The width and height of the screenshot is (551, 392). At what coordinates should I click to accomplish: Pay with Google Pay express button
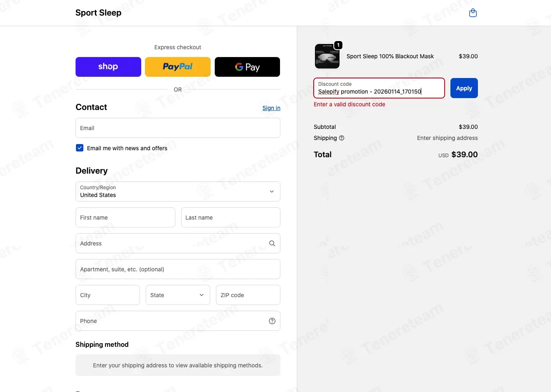coord(247,67)
